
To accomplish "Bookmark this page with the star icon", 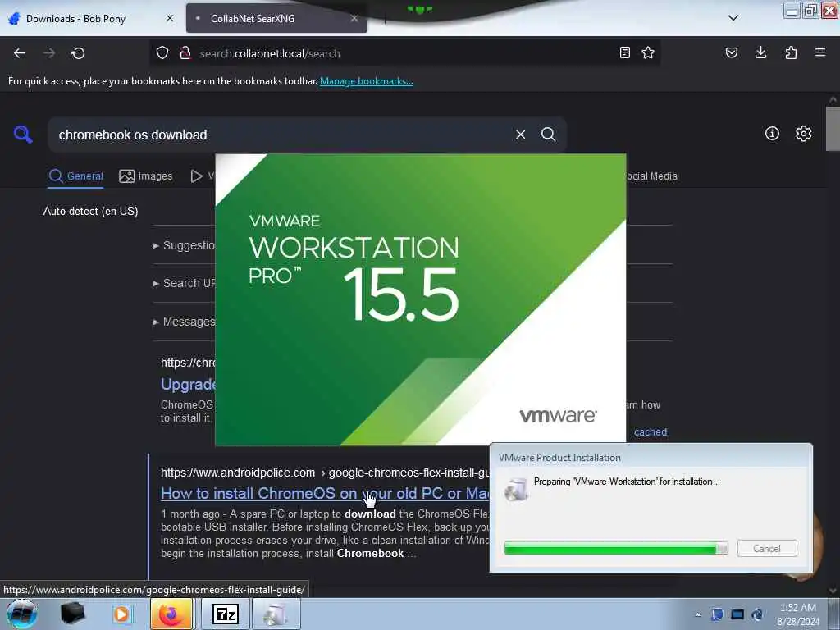I will tap(648, 52).
